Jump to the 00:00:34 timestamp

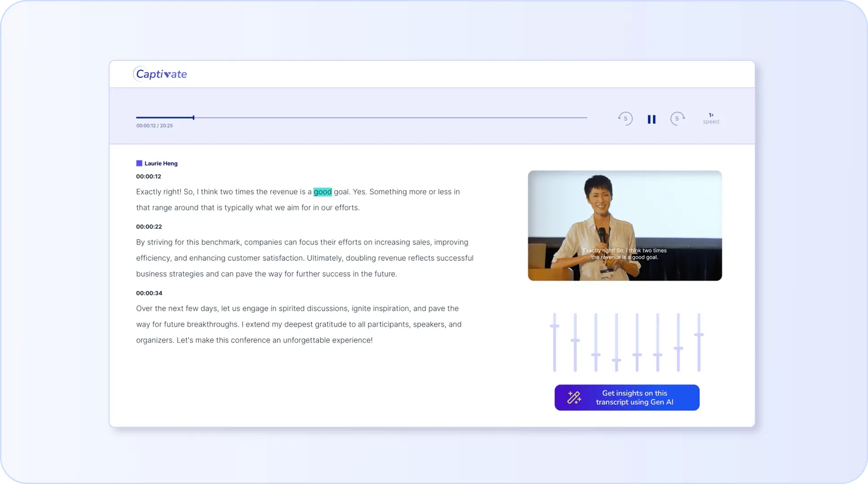(x=149, y=293)
